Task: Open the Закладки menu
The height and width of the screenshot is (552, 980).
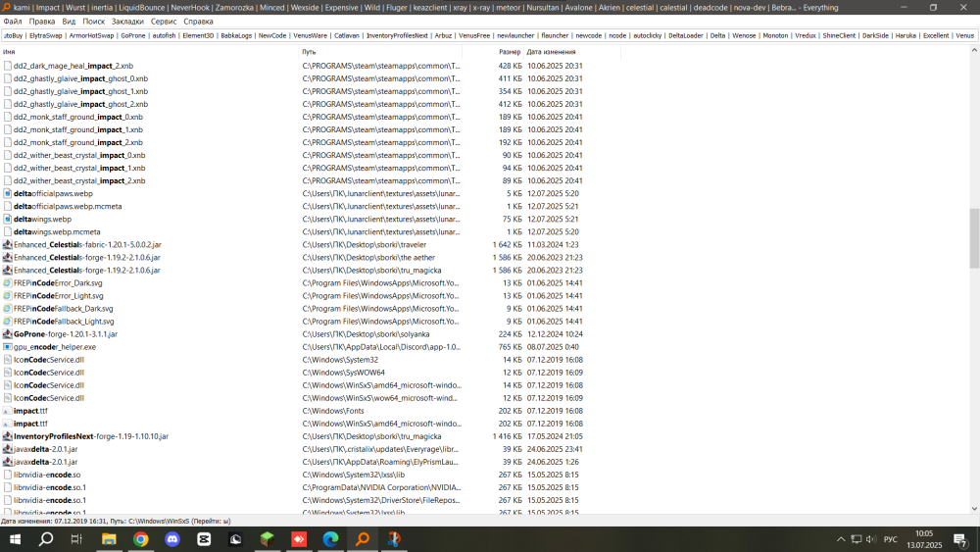Action: [x=127, y=22]
